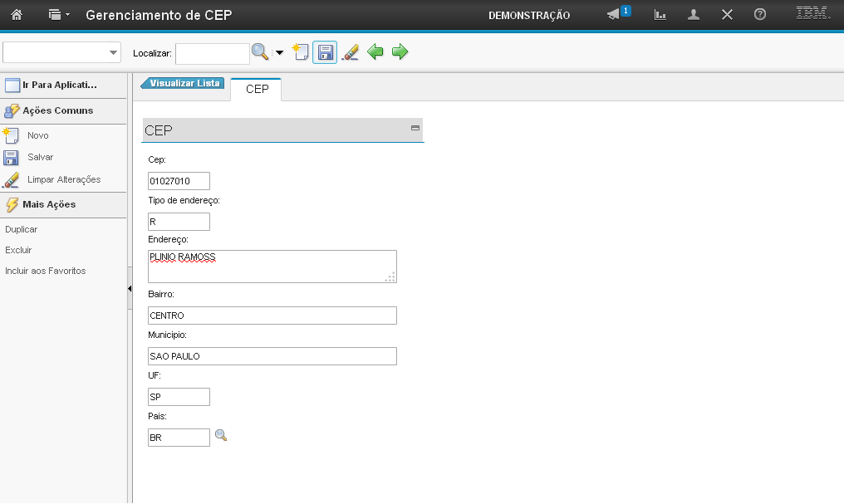Click the Clear Changes eraser toolbar icon
844x504 pixels.
[350, 52]
